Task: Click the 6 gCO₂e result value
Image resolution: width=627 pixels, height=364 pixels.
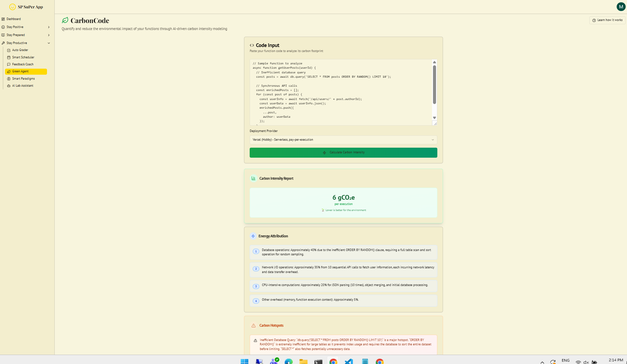Action: (343, 197)
